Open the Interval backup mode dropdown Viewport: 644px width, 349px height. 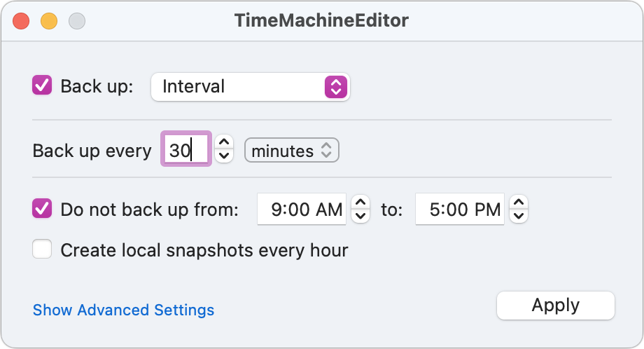point(250,87)
